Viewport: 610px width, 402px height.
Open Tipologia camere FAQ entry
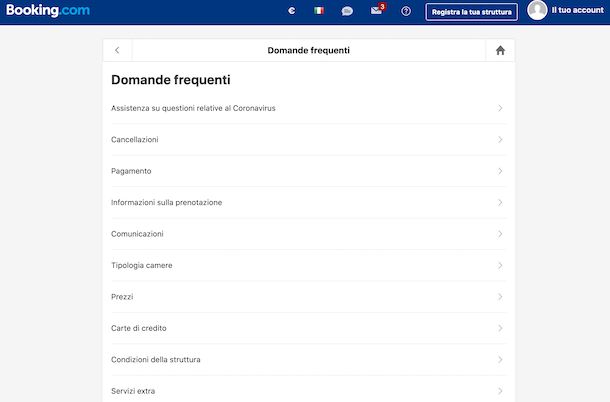coord(142,265)
